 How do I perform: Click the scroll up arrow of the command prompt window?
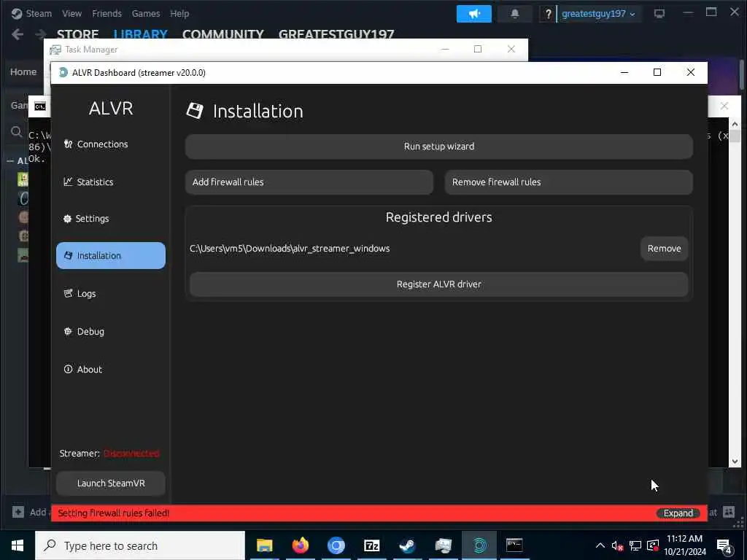pos(735,124)
